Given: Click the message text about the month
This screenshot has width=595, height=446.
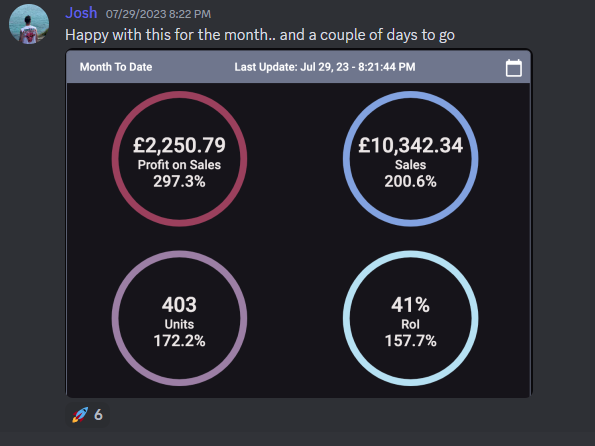Looking at the screenshot, I should pos(260,35).
